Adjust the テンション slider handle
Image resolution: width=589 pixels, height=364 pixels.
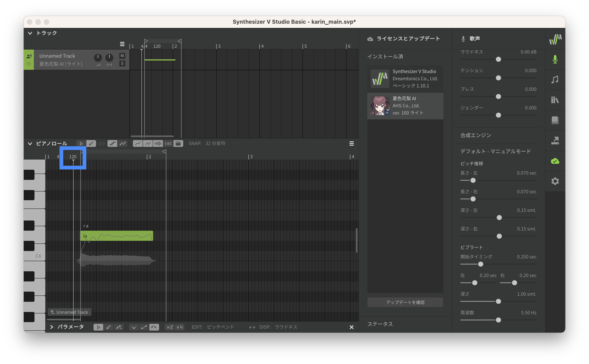click(x=498, y=78)
